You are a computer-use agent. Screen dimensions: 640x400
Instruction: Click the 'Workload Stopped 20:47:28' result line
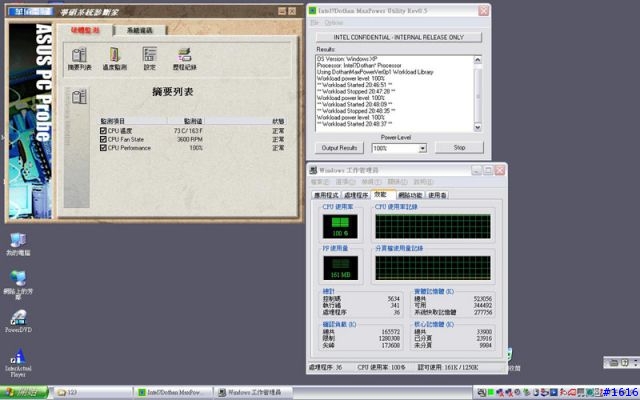point(356,91)
